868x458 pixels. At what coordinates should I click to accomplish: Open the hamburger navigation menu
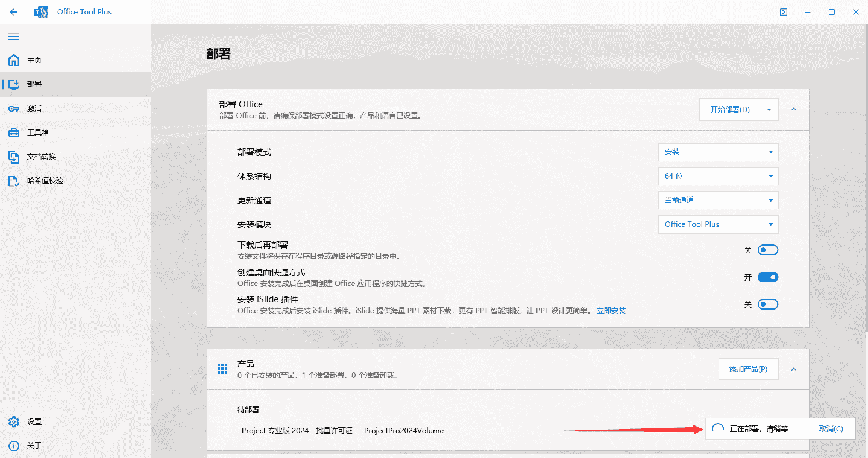14,36
